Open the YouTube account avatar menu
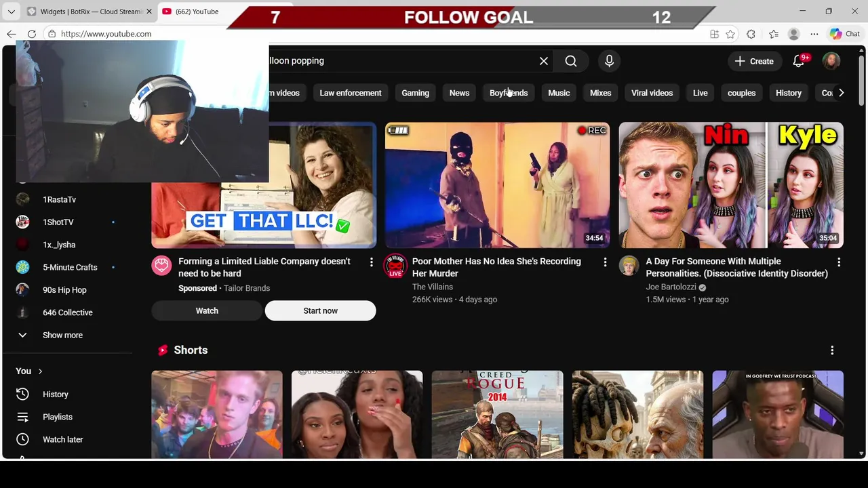The image size is (868, 488). pos(831,61)
